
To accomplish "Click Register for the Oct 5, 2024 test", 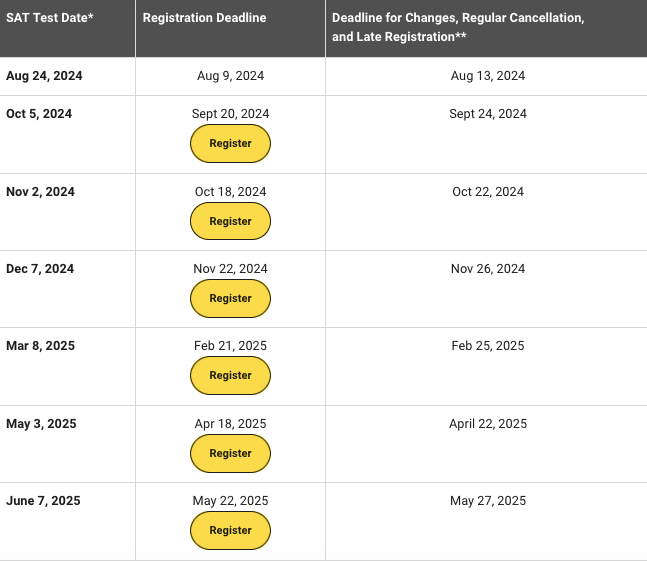I will pyautogui.click(x=230, y=144).
